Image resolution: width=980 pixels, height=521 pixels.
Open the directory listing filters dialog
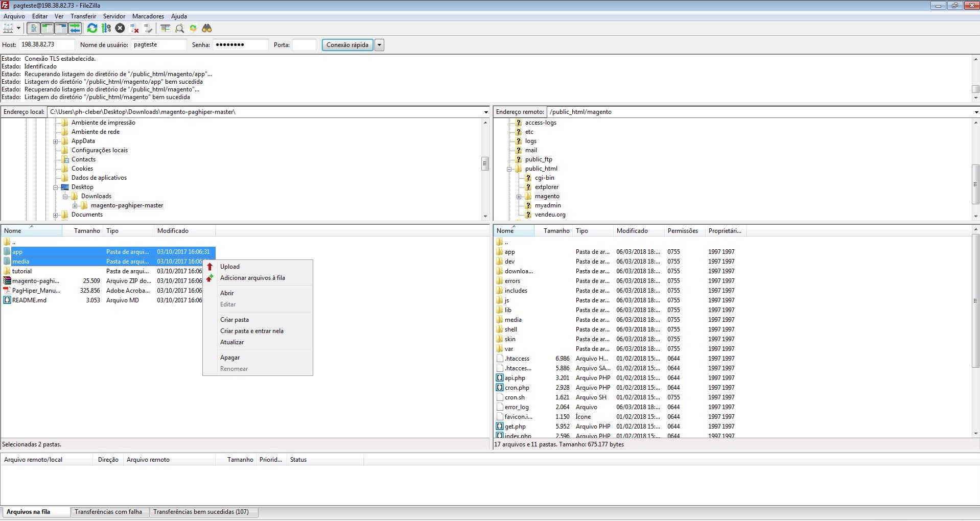pyautogui.click(x=165, y=28)
